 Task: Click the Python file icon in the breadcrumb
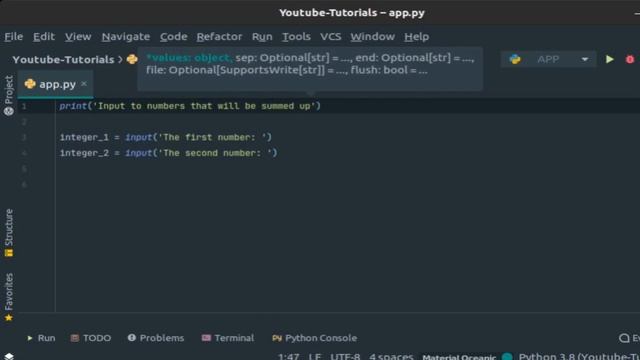pyautogui.click(x=132, y=60)
